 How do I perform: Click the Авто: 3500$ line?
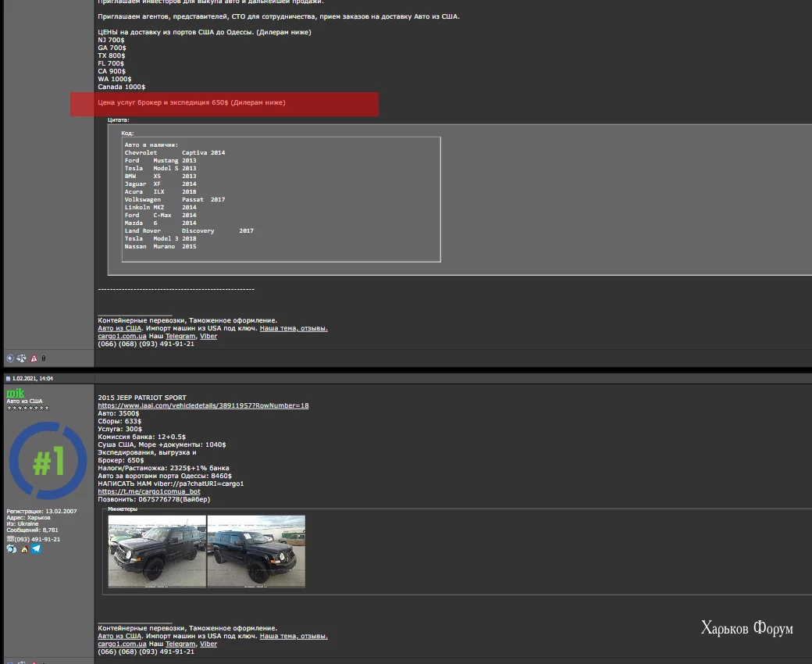pos(119,413)
